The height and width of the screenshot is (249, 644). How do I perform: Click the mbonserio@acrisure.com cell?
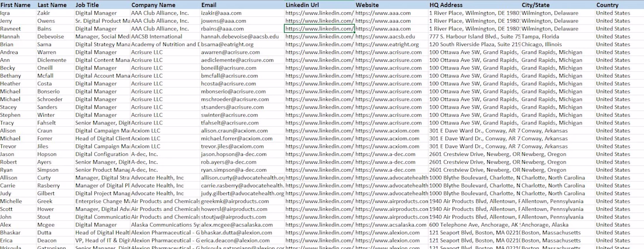click(x=242, y=92)
